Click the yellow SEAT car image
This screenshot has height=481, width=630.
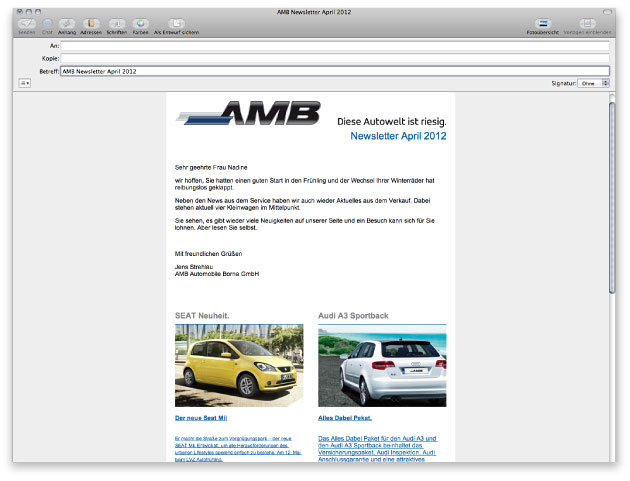point(239,366)
